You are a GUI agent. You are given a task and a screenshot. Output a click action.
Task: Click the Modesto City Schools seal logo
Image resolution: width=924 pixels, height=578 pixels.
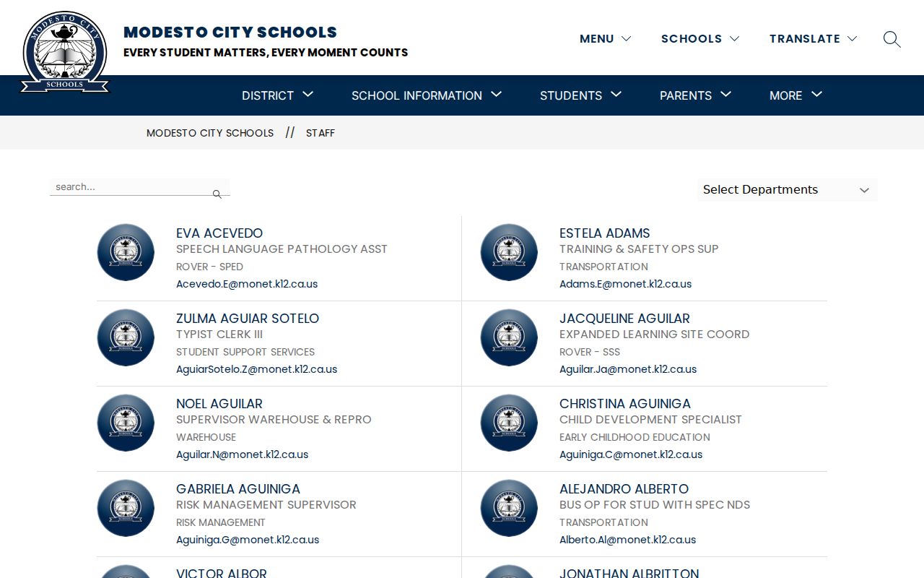[65, 51]
